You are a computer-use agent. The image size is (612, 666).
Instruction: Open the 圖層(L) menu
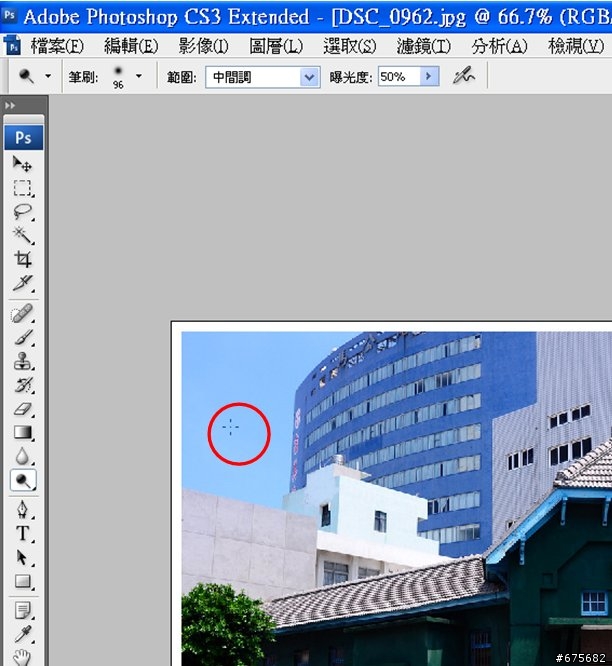(x=276, y=46)
